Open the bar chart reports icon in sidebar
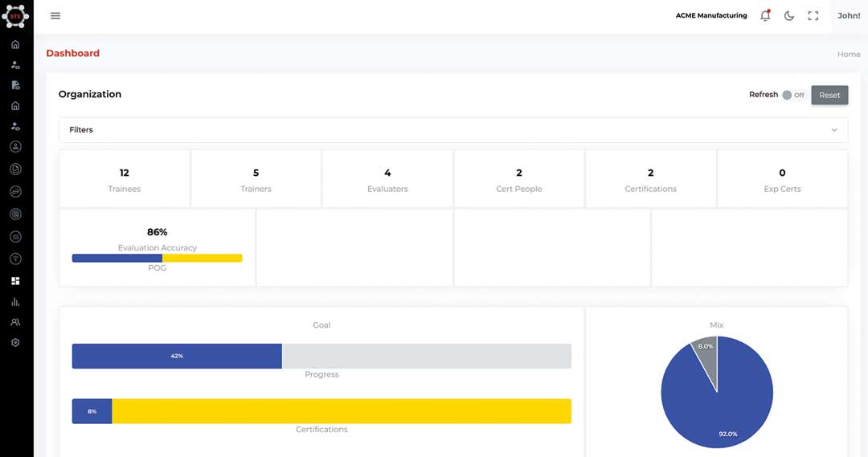 [15, 302]
